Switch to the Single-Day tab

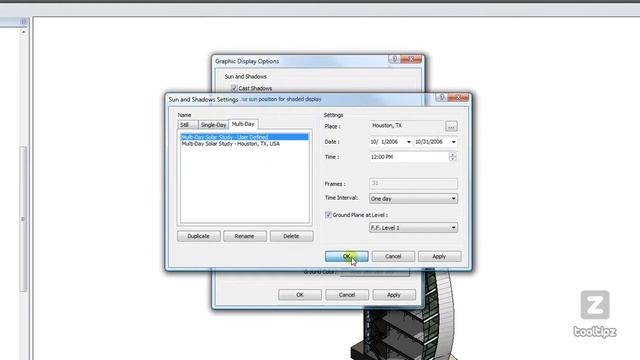pos(213,125)
